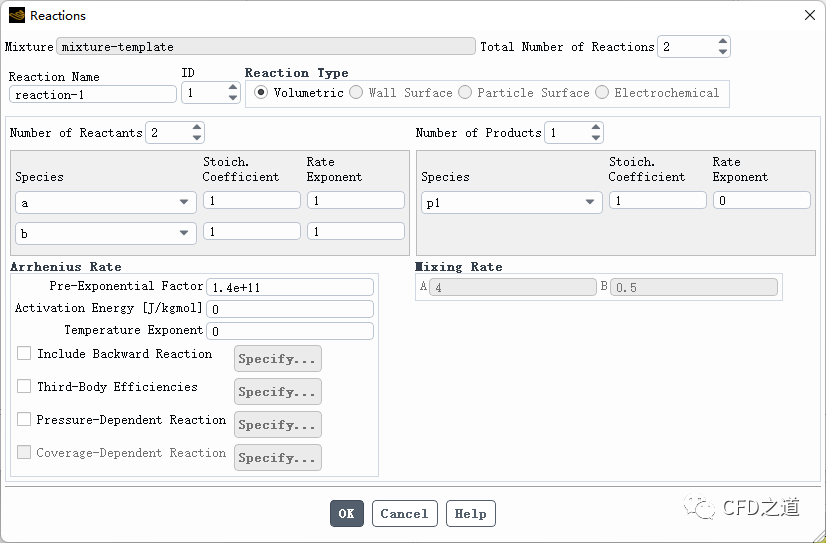Open Help for the Reactions dialog
Screen dimensions: 826x543
470,514
